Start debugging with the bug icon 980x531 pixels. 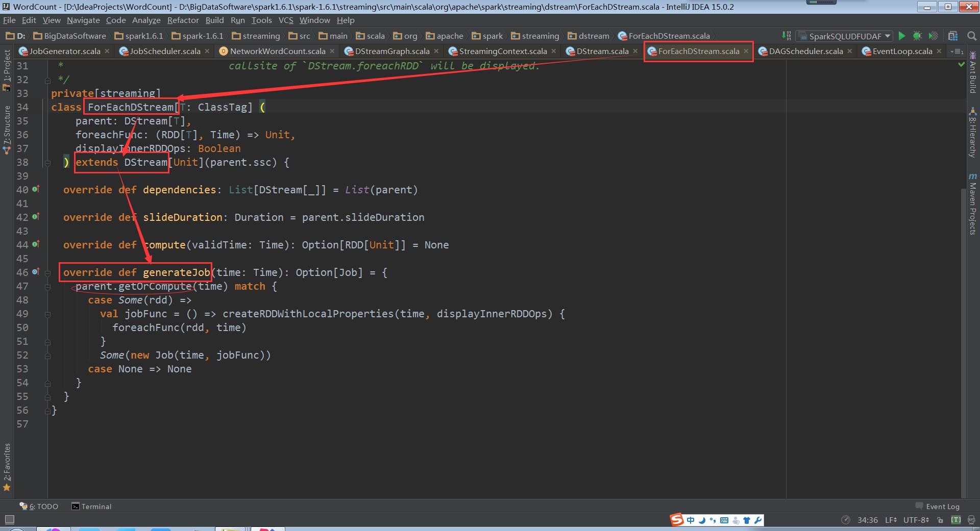[917, 36]
